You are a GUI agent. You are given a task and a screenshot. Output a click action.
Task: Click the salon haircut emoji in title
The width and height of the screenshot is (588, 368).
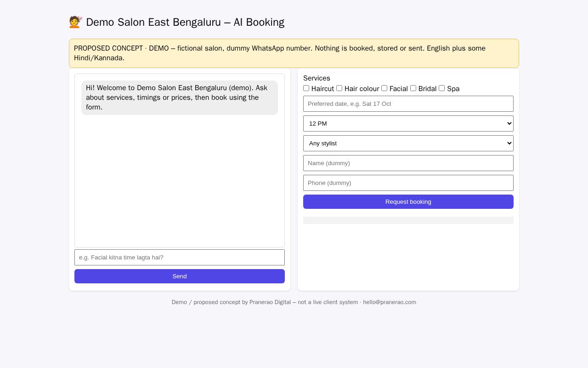[x=75, y=22]
